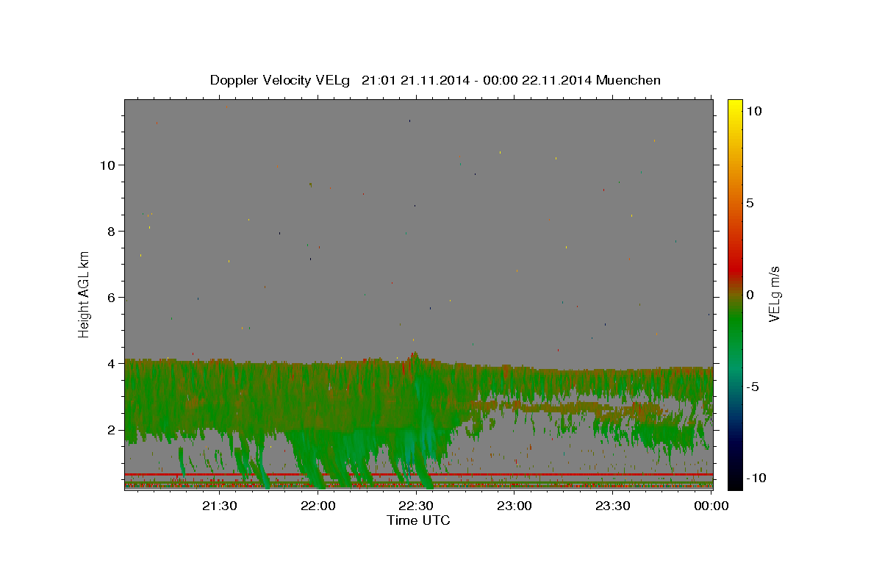The height and width of the screenshot is (588, 882).
Task: Click the colorbar value '-5'
Action: 753,386
